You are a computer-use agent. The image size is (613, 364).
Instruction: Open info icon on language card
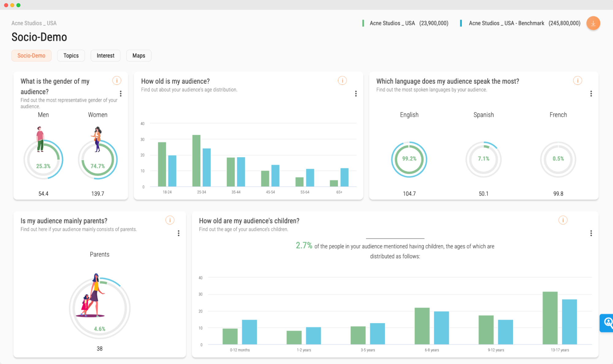tap(577, 81)
